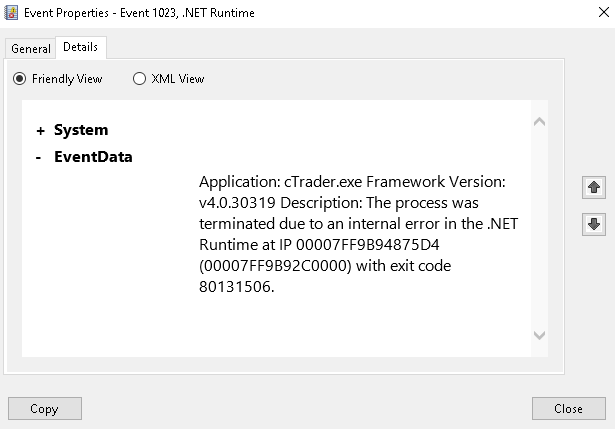Click the down arrow next event button
The width and height of the screenshot is (615, 429).
point(593,224)
